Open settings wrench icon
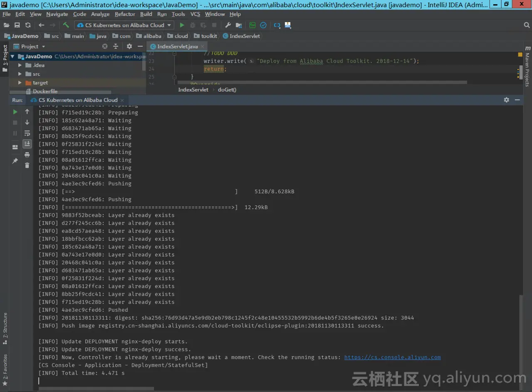The width and height of the screenshot is (532, 392). point(228,25)
